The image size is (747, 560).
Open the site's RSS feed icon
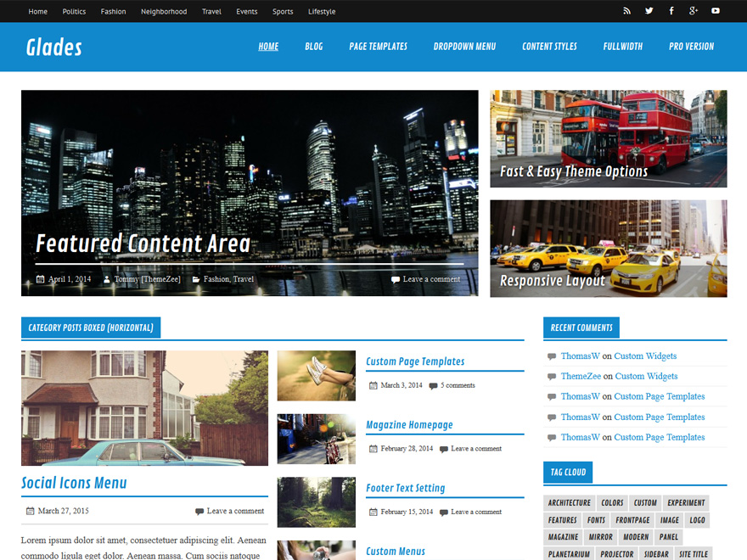(626, 11)
